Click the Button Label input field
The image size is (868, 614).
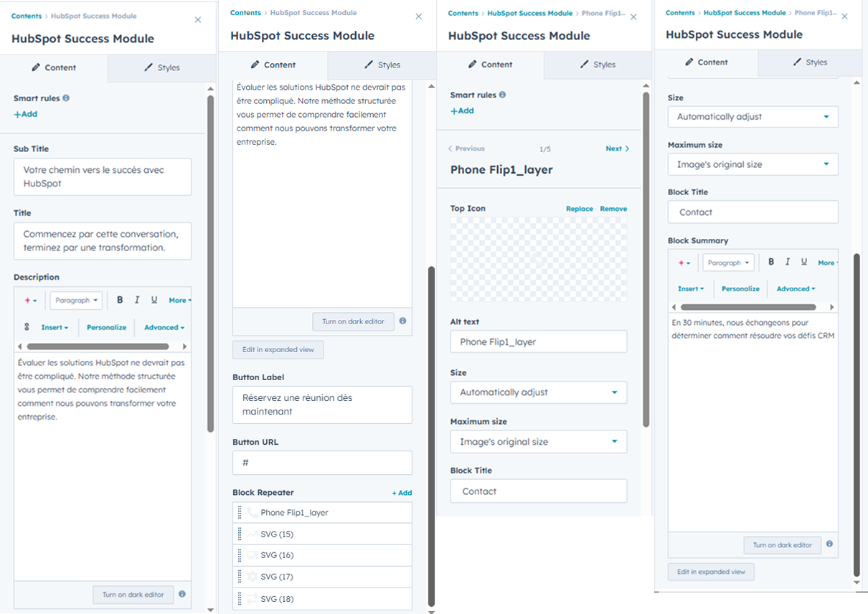322,405
